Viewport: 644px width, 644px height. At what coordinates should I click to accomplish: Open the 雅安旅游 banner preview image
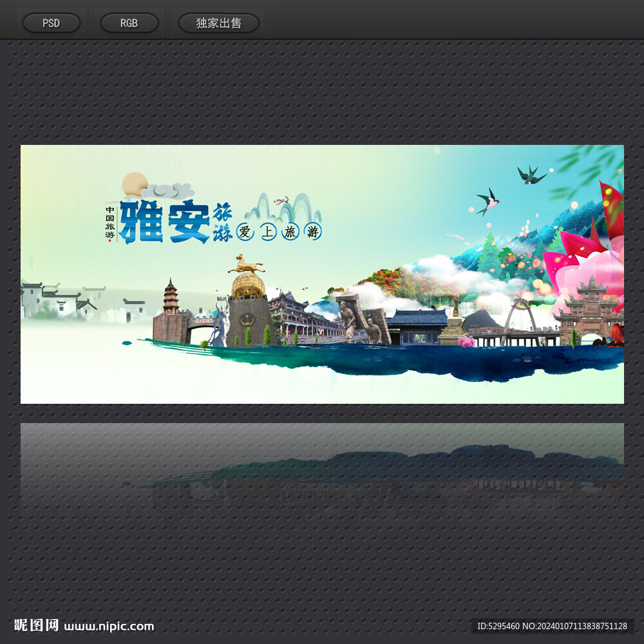tap(322, 274)
